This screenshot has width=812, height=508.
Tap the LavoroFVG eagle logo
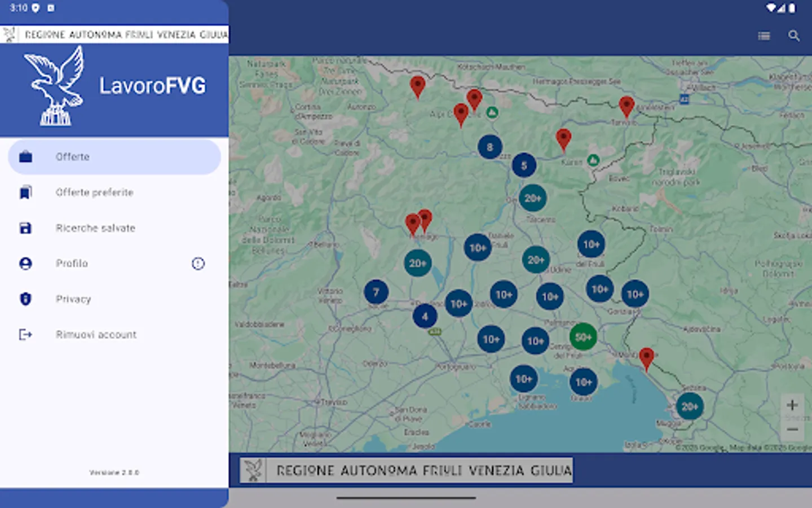pyautogui.click(x=55, y=86)
